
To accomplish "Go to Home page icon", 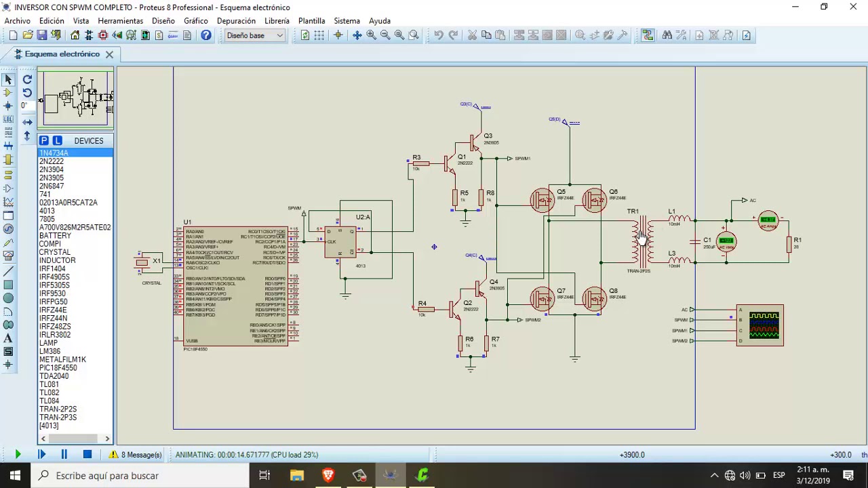I will coord(75,35).
